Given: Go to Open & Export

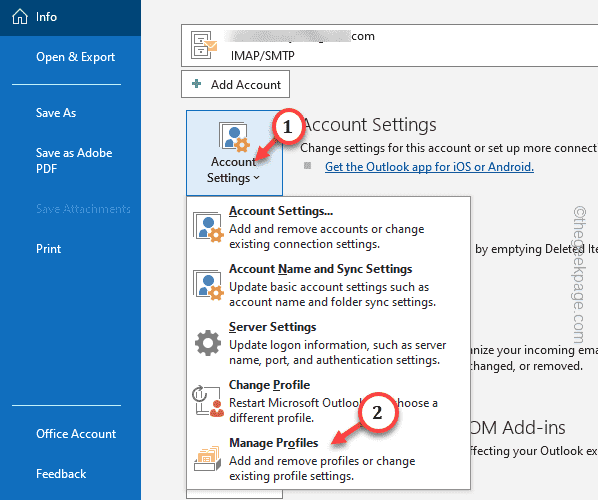Looking at the screenshot, I should 75,57.
